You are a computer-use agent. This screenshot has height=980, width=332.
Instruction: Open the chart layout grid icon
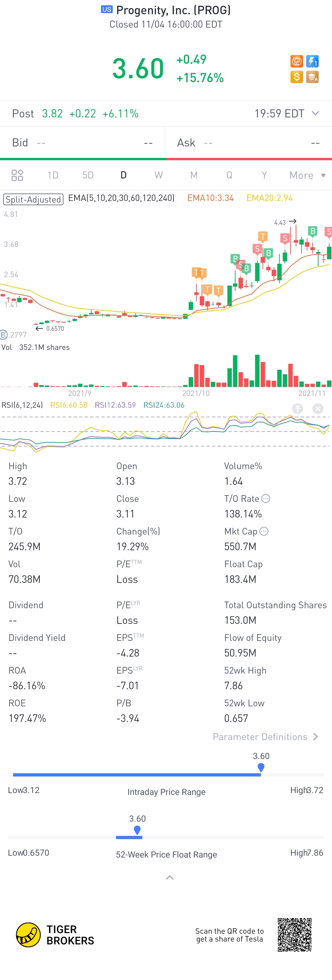[x=17, y=175]
